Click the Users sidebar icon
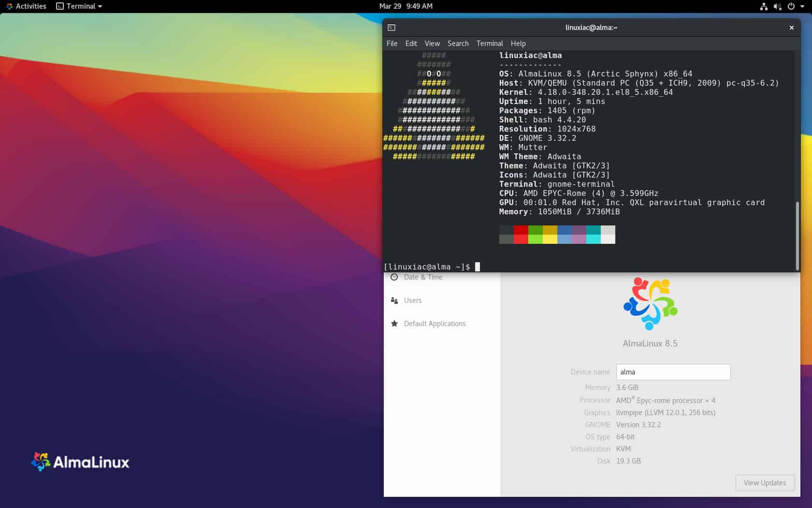The width and height of the screenshot is (812, 508). click(394, 300)
